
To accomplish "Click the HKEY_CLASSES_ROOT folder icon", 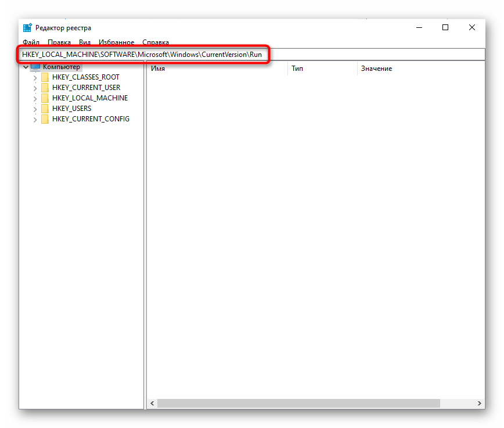I will pyautogui.click(x=45, y=77).
